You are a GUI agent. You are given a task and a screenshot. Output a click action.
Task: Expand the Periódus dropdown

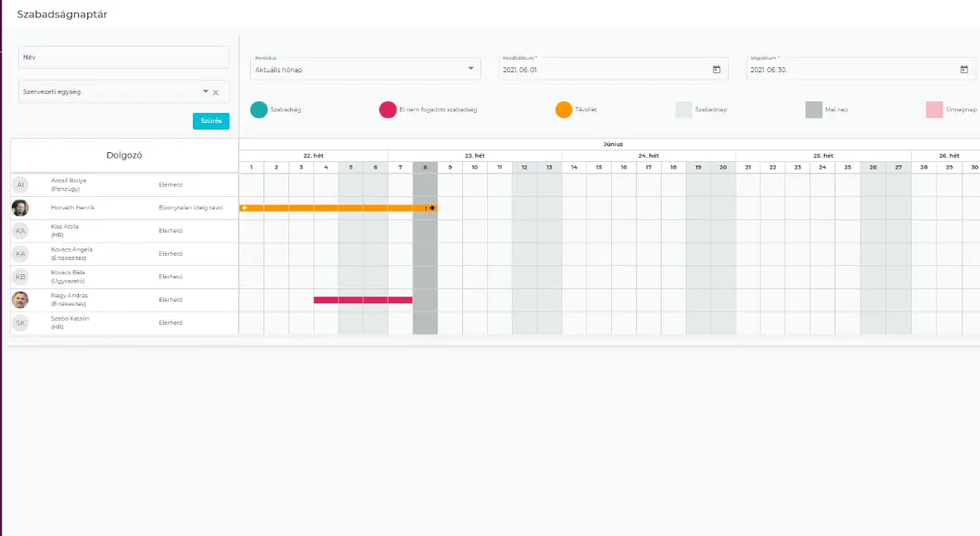point(470,69)
